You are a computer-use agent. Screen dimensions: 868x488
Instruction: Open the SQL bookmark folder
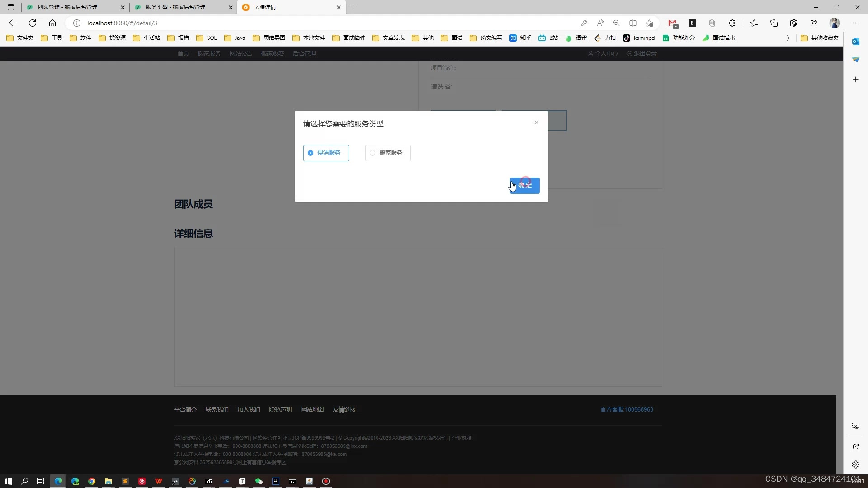point(207,38)
